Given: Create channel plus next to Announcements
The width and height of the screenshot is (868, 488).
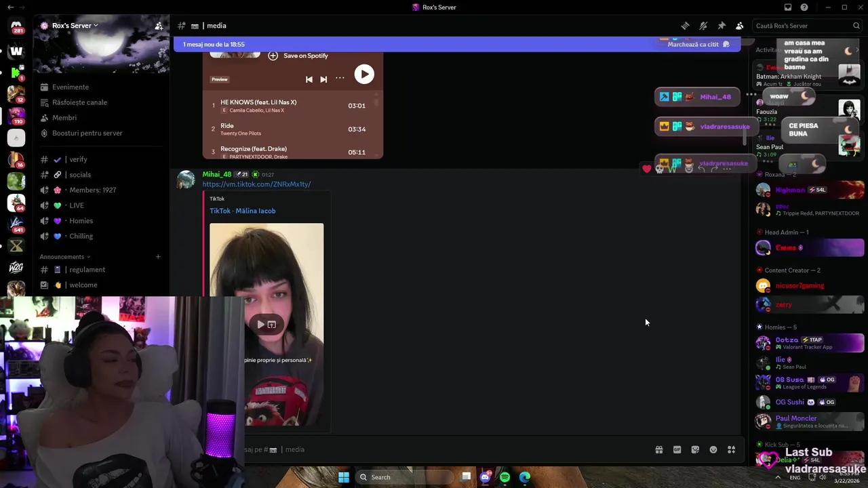Looking at the screenshot, I should point(158,257).
